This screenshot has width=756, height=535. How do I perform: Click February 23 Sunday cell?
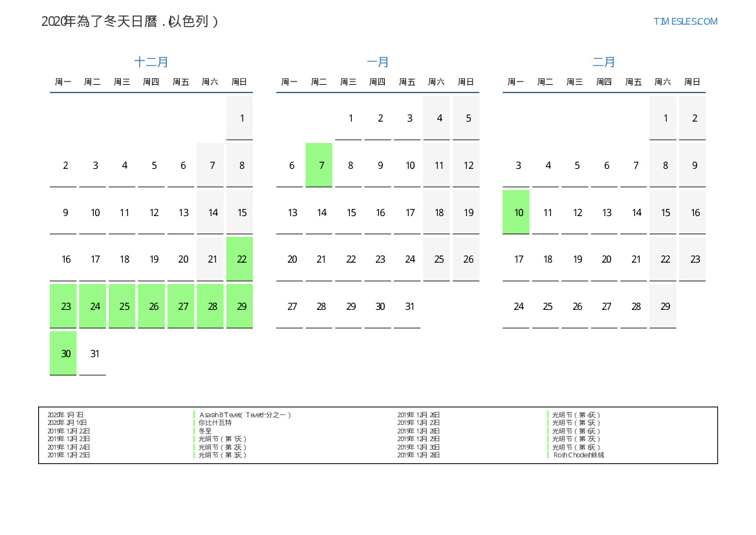(x=693, y=259)
